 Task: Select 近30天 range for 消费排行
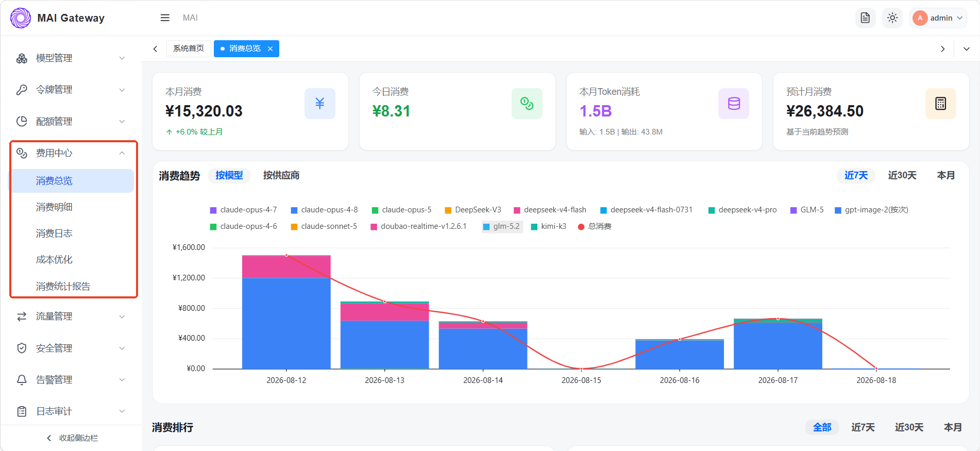pos(909,427)
